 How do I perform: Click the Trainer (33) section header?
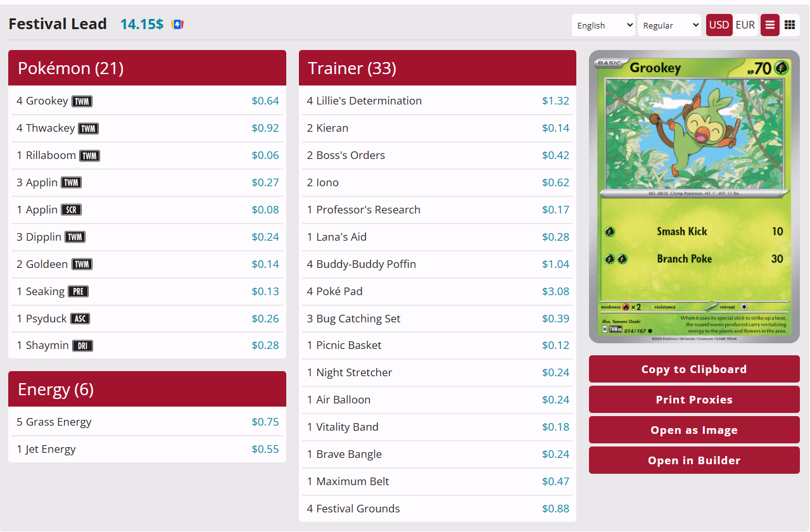point(438,68)
